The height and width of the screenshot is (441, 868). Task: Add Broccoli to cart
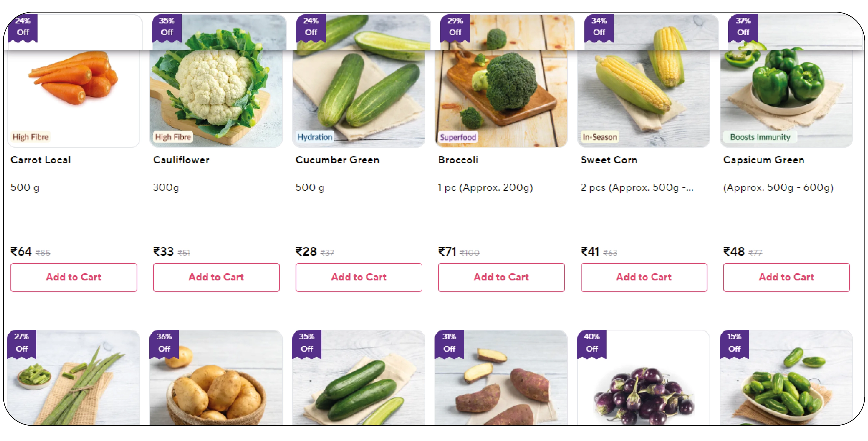(502, 277)
